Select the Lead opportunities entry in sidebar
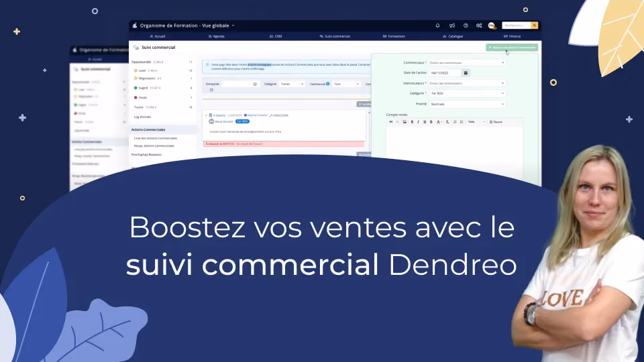This screenshot has height=362, width=644. tap(162, 70)
